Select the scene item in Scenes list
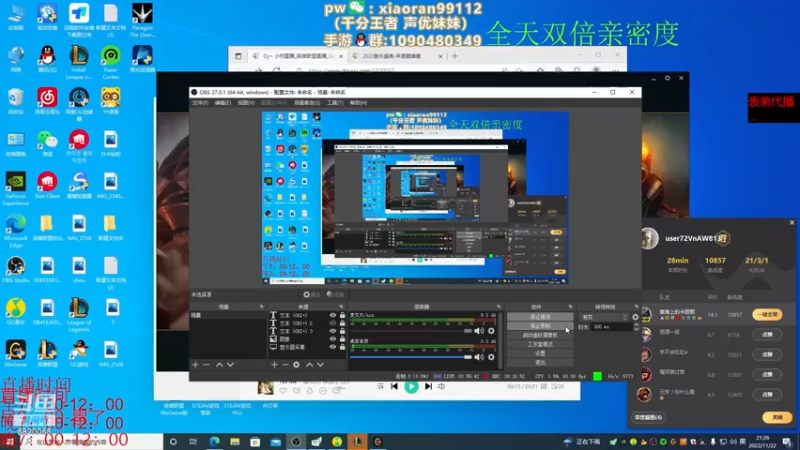This screenshot has width=800, height=450. 228,315
